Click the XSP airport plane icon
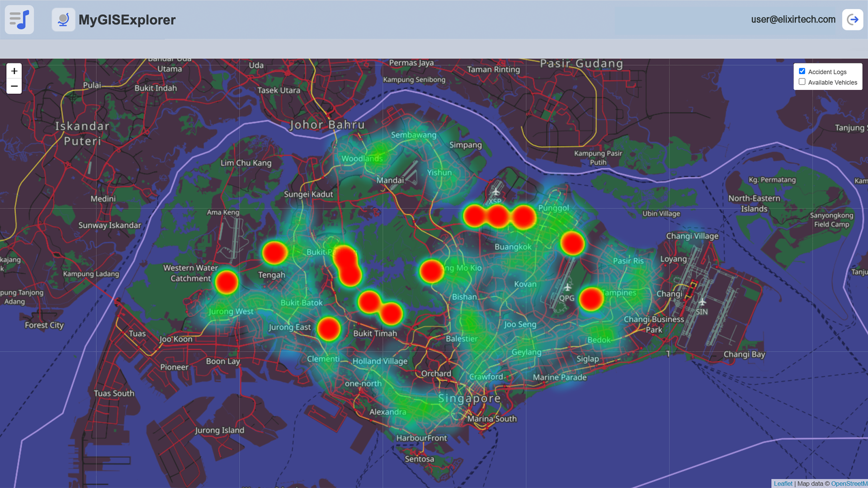868x488 pixels. click(496, 192)
